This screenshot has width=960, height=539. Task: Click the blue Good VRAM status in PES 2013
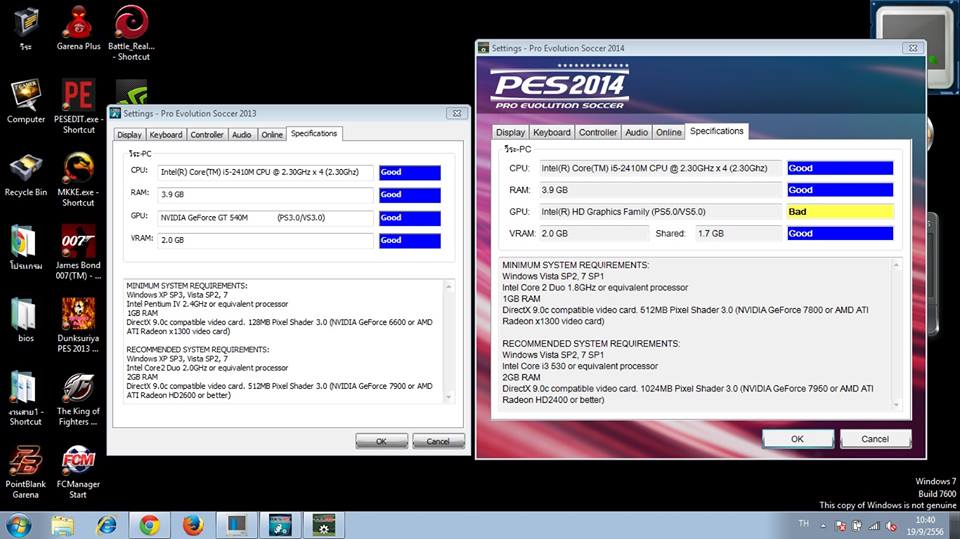pyautogui.click(x=410, y=241)
